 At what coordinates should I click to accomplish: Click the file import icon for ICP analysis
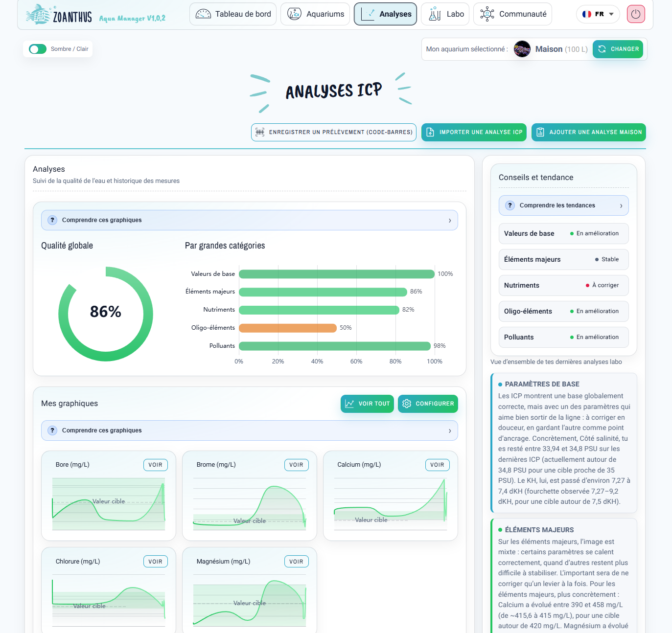(430, 132)
